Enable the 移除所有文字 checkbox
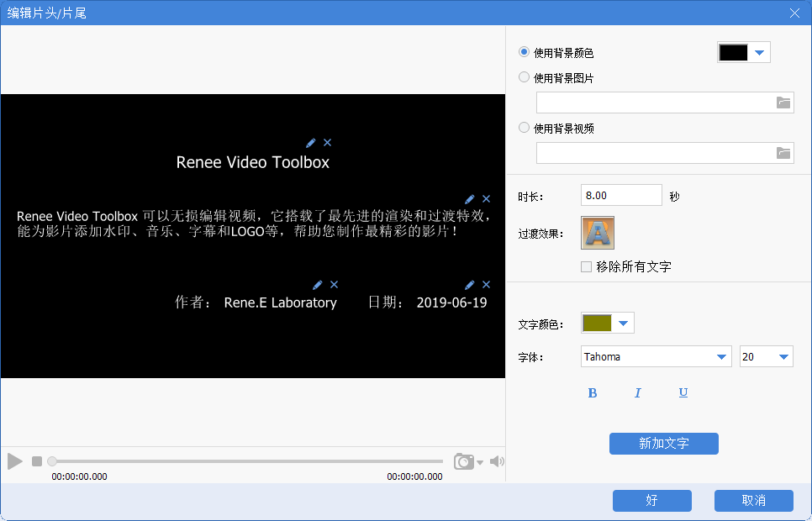The width and height of the screenshot is (812, 521). pyautogui.click(x=586, y=266)
